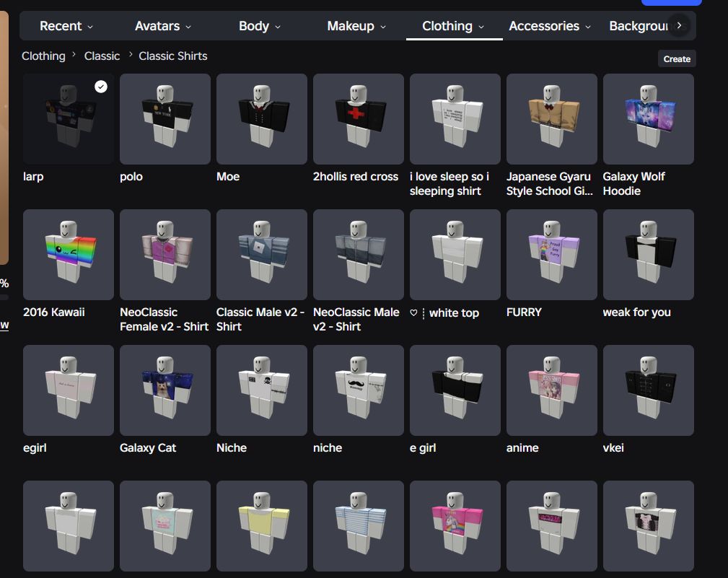Expand the Avatars dropdown
Screen dimensions: 728x578
coord(162,26)
